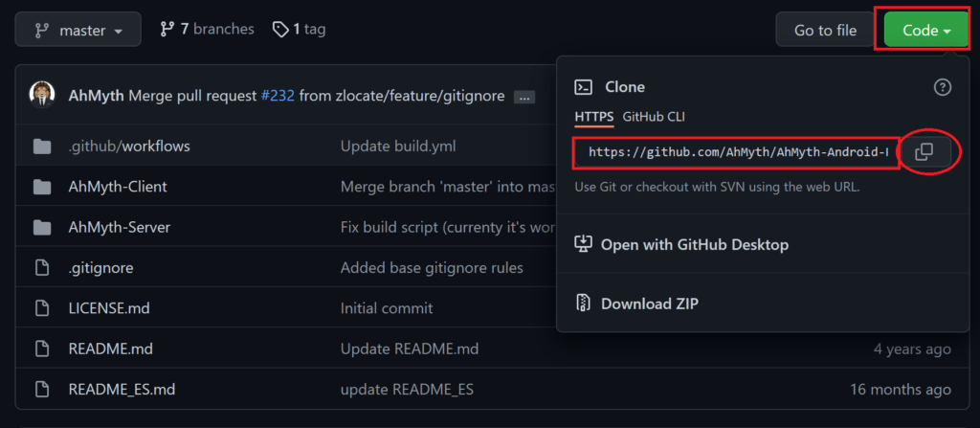The width and height of the screenshot is (980, 428).
Task: Click the .gitignore file icon
Action: (x=42, y=268)
